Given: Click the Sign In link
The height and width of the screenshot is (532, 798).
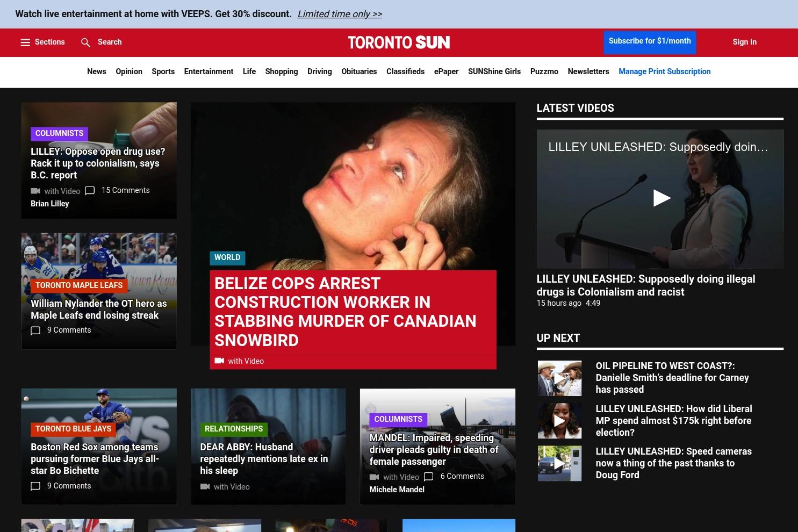Looking at the screenshot, I should click(x=744, y=42).
